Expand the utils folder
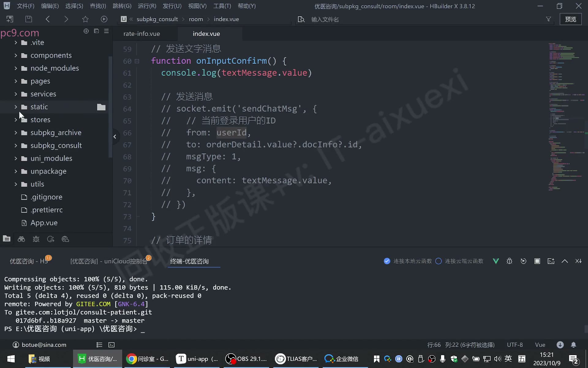Viewport: 588px width, 368px height. pos(16,184)
